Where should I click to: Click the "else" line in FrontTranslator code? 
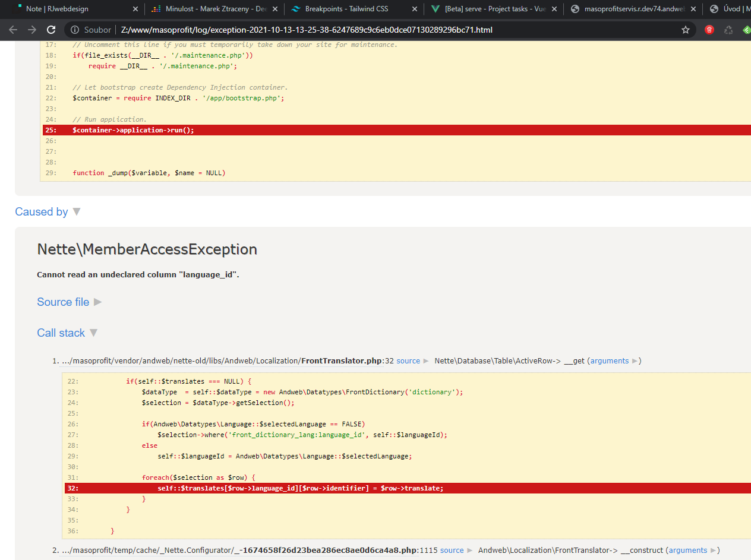(150, 445)
